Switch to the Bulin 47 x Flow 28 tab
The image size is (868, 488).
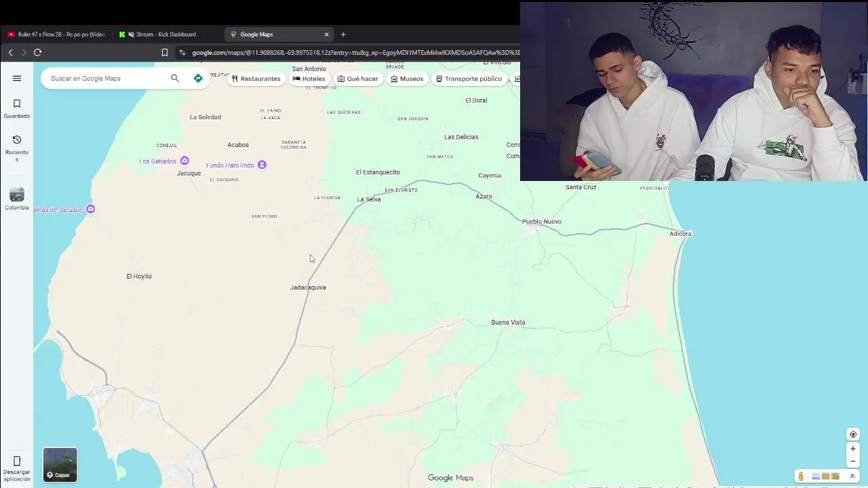[57, 35]
